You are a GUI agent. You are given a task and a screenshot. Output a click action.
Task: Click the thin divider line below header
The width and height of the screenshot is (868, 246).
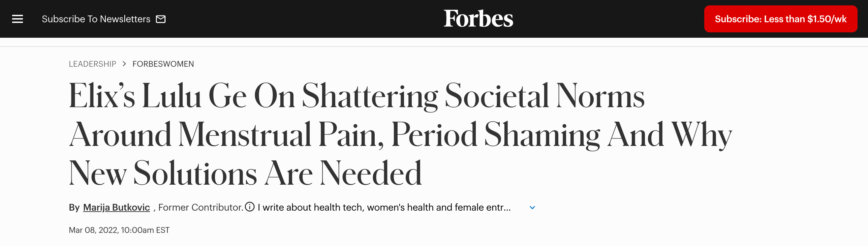click(434, 47)
